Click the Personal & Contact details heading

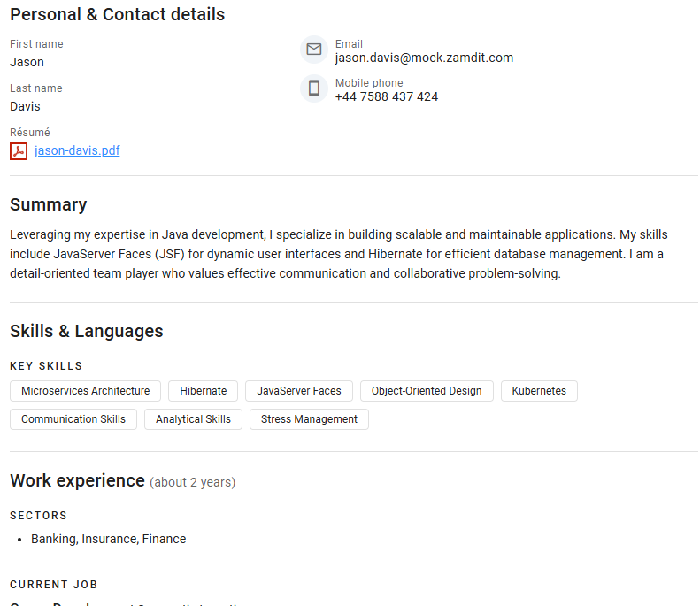(x=117, y=15)
